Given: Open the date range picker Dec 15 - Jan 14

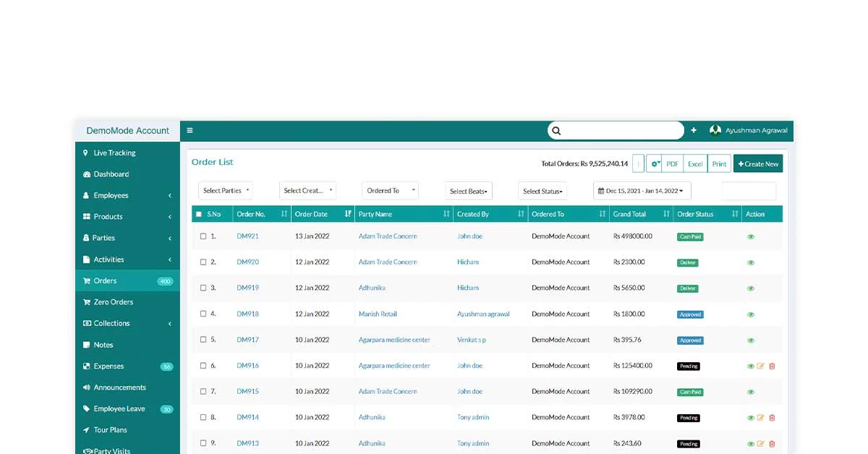Looking at the screenshot, I should click(641, 190).
